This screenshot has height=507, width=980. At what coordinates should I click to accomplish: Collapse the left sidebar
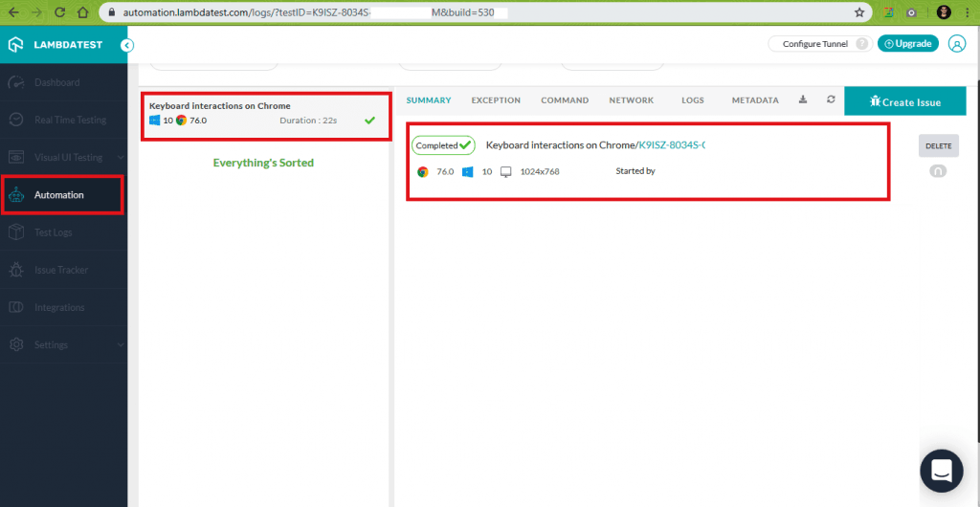point(127,45)
